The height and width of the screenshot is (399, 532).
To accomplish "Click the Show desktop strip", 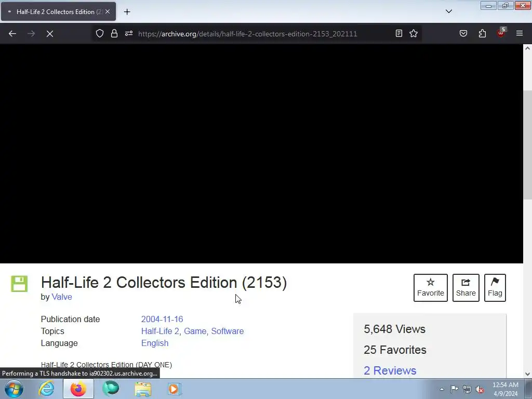I will 528,389.
